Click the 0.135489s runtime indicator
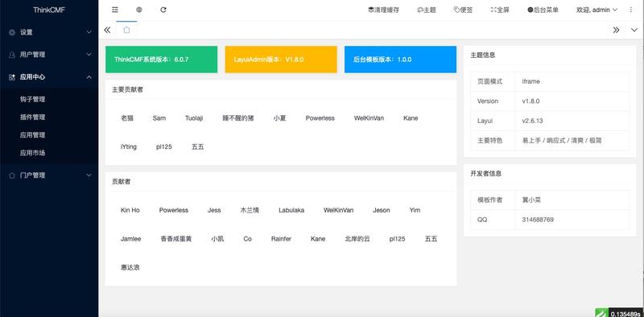644x317 pixels. click(625, 314)
